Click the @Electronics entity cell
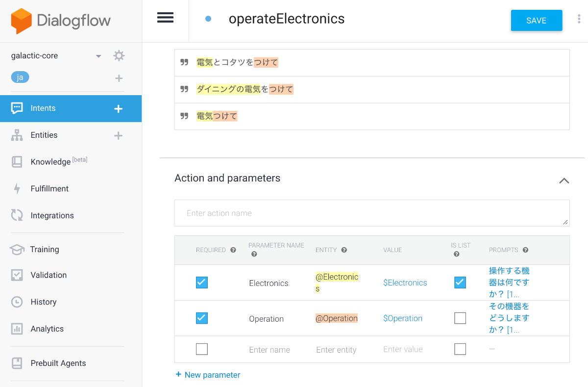The height and width of the screenshot is (387, 588). coord(337,283)
